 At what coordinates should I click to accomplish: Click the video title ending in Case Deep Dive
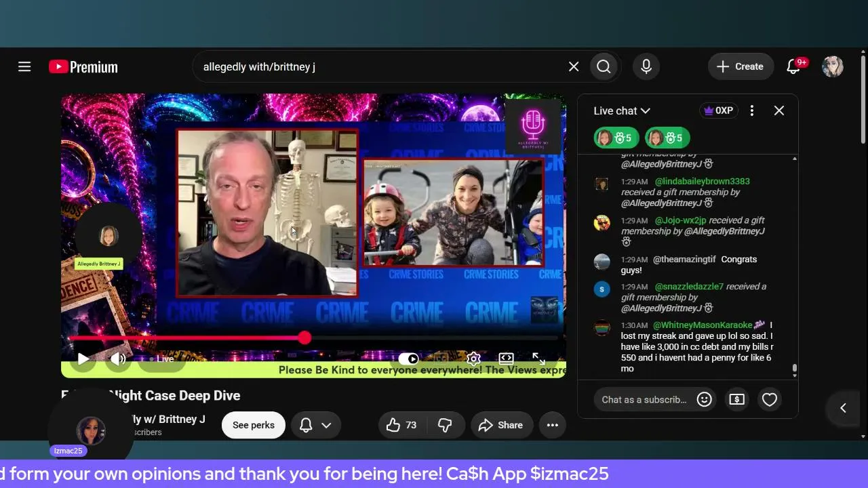tap(151, 396)
